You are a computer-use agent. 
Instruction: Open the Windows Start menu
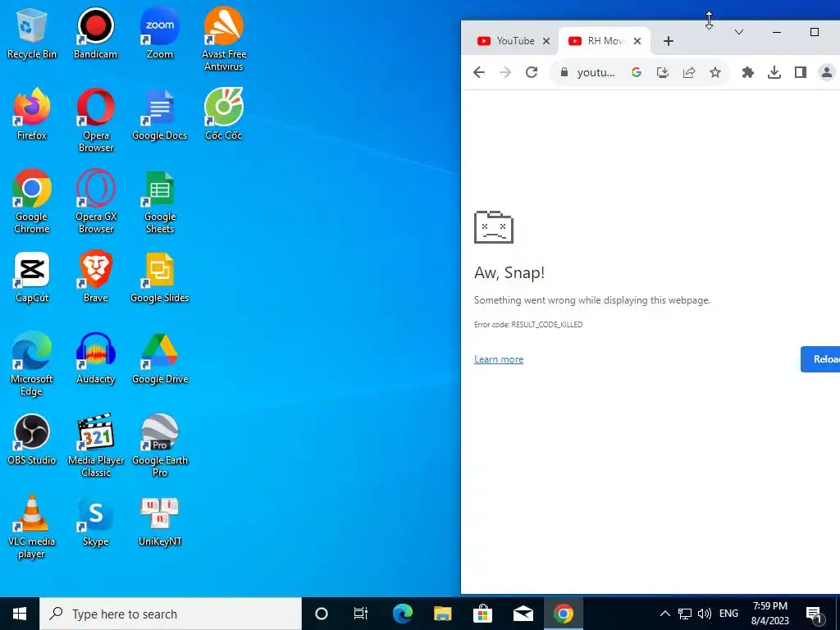20,614
